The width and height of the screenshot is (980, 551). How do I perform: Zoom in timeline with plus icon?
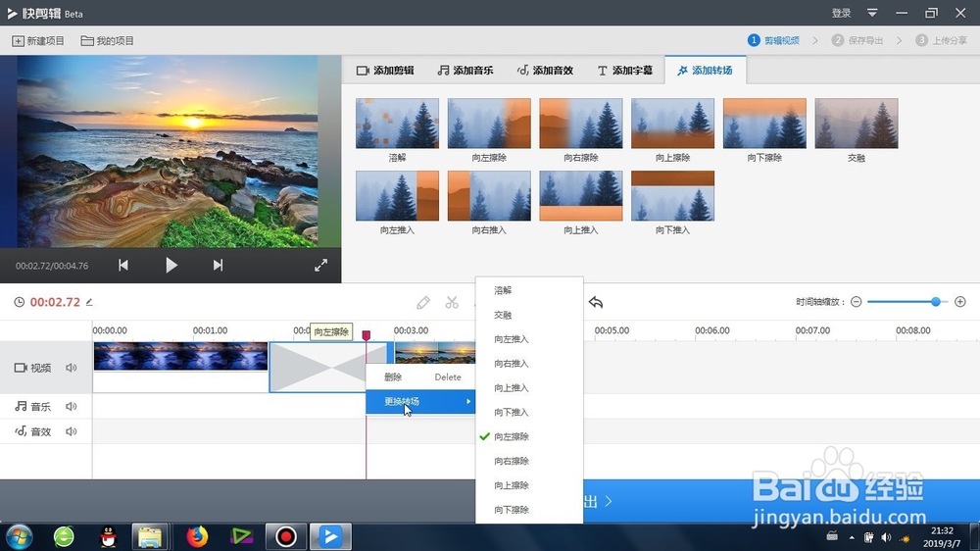[960, 302]
